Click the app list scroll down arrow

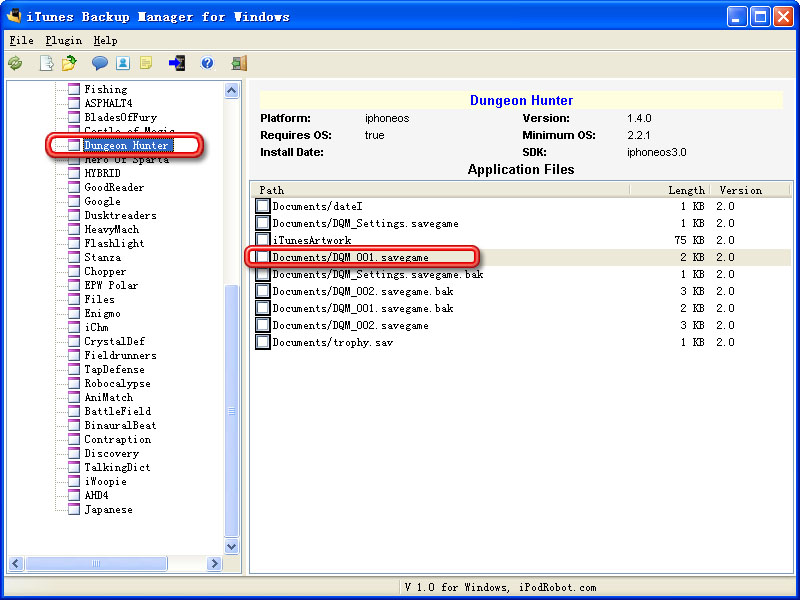tap(232, 546)
